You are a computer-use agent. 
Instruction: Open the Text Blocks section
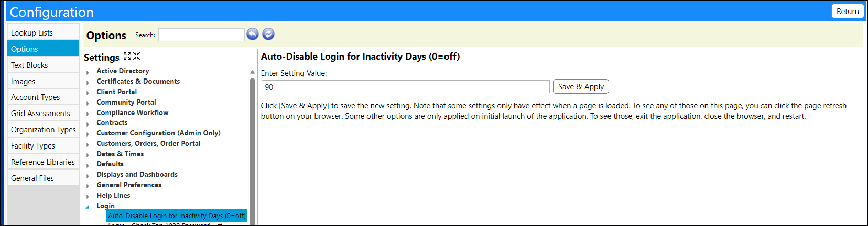click(43, 65)
